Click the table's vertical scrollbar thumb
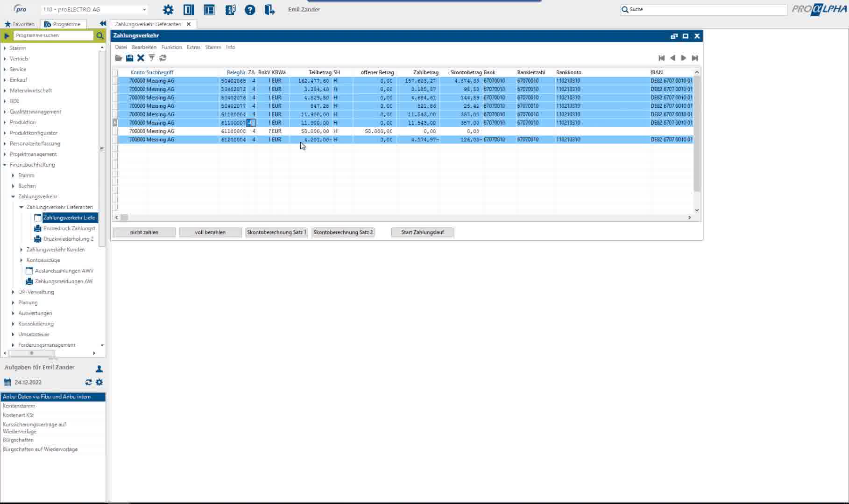Viewport: 849px width, 504px height. click(x=697, y=134)
